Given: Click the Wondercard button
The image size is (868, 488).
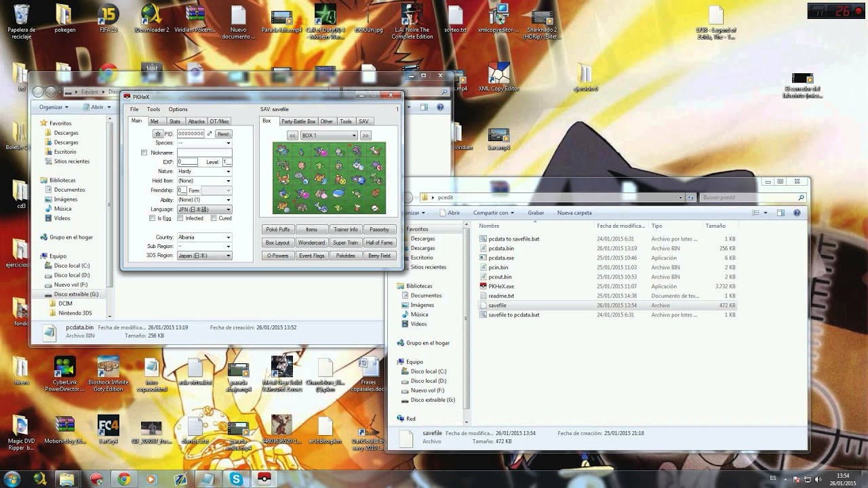Looking at the screenshot, I should 312,243.
